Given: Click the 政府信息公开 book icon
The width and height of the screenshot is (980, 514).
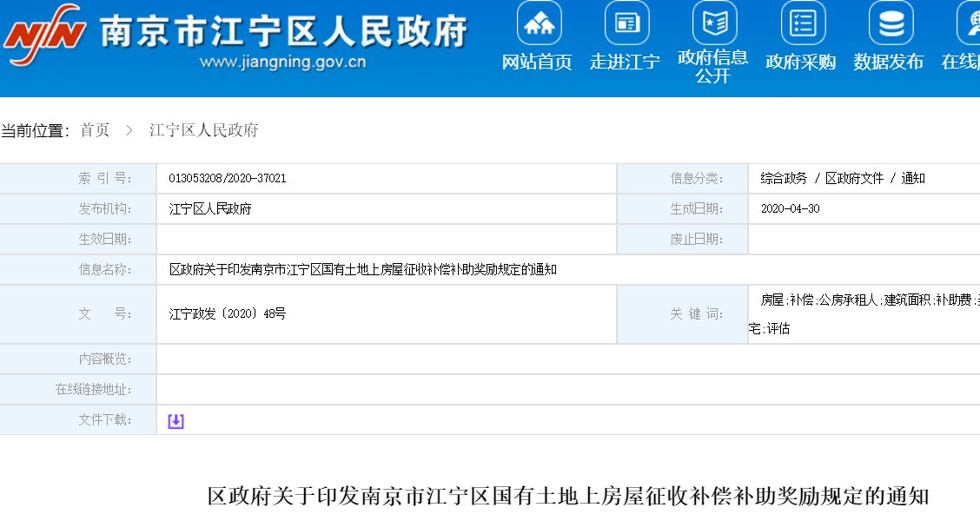Looking at the screenshot, I should point(714,23).
